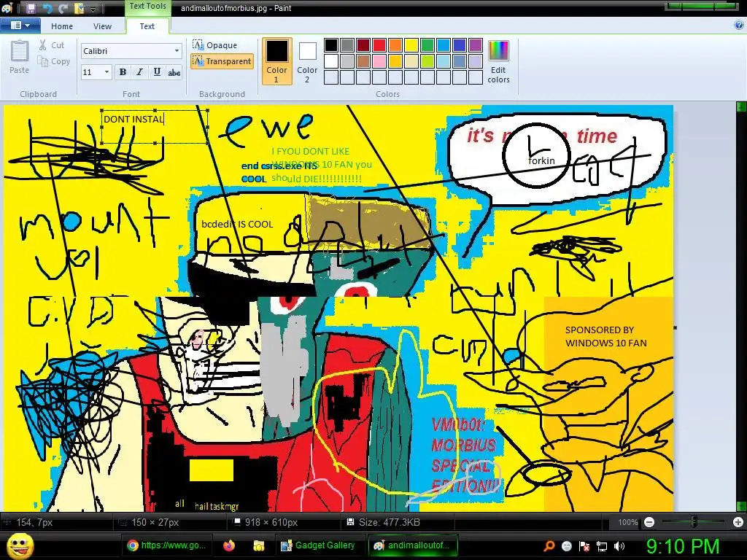Choose the dark red palette swatch
Screen dimensions: 747x560
click(363, 45)
